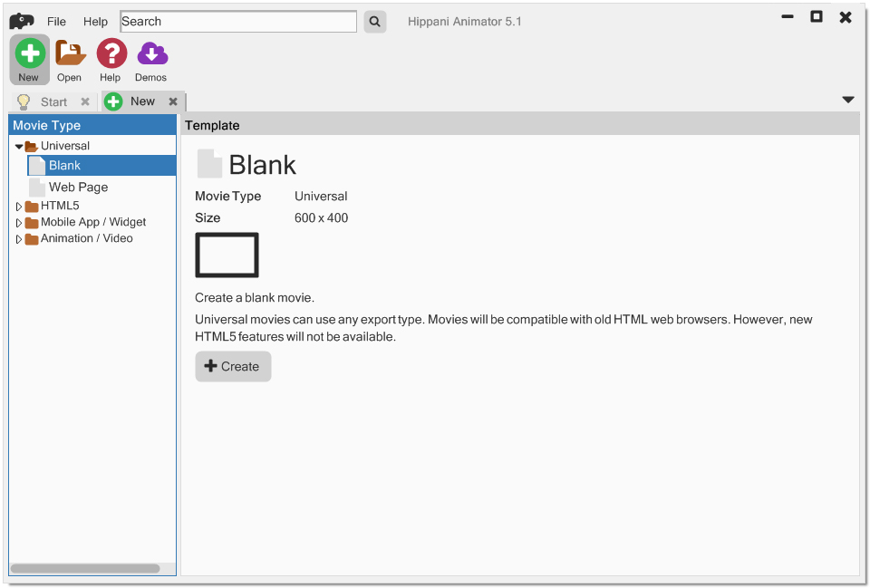The width and height of the screenshot is (870, 588).
Task: Switch to the Start tab
Action: (53, 102)
